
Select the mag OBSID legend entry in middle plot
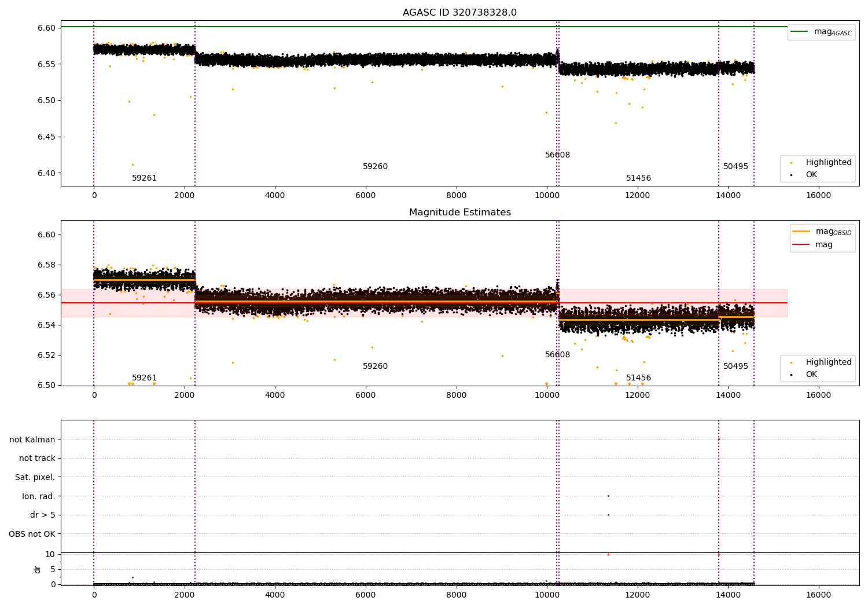point(822,232)
